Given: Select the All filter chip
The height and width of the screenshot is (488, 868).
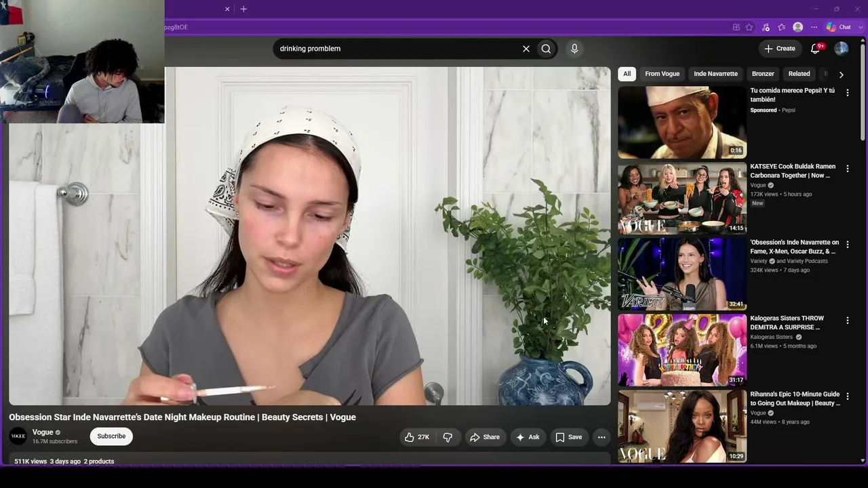Looking at the screenshot, I should tap(627, 74).
